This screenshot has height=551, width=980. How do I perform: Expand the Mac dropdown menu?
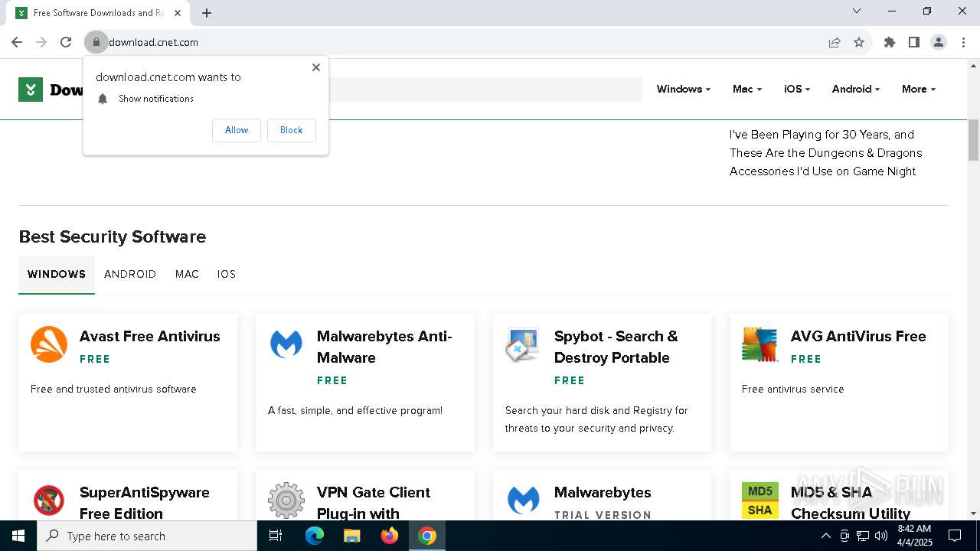pos(747,90)
